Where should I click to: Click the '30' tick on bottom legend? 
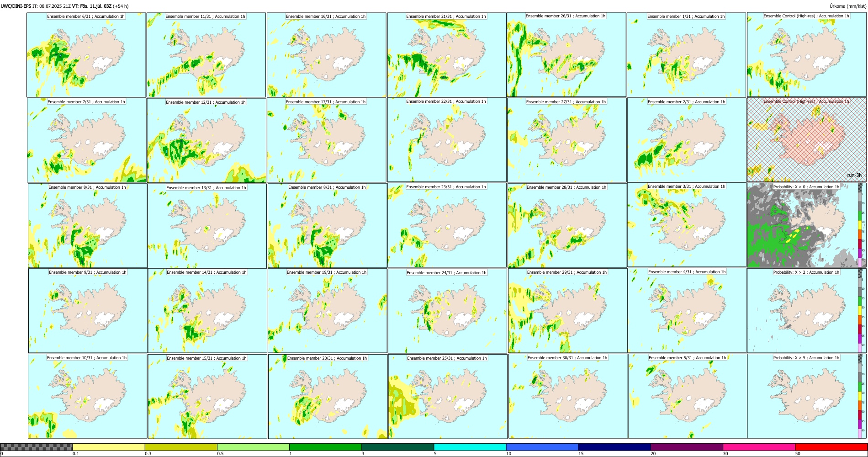pos(725,454)
